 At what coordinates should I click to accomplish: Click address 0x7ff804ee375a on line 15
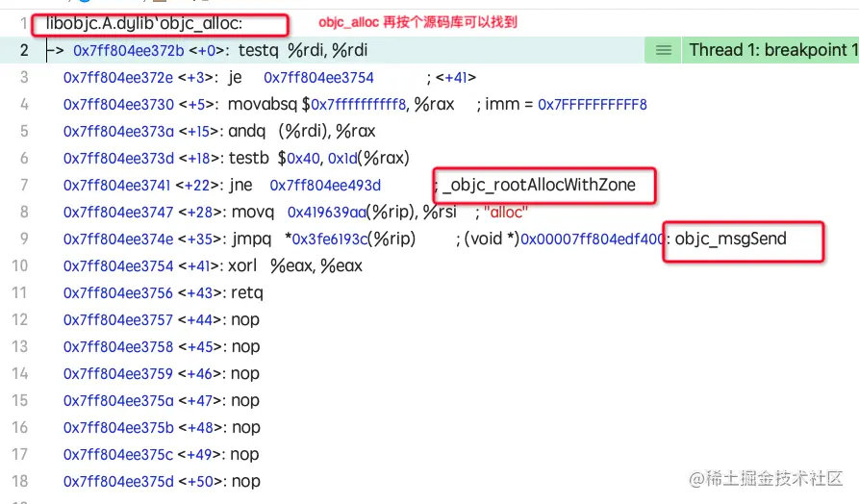pyautogui.click(x=118, y=400)
